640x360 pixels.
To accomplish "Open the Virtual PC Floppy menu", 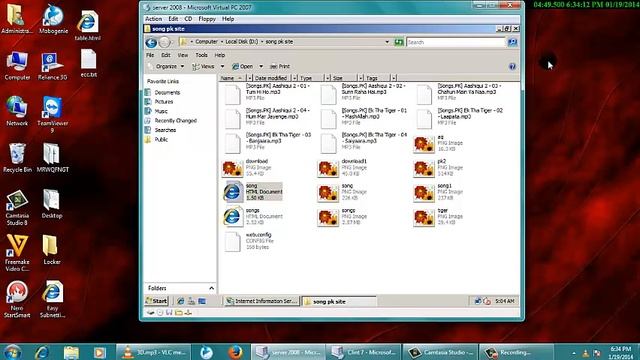I will point(207,19).
